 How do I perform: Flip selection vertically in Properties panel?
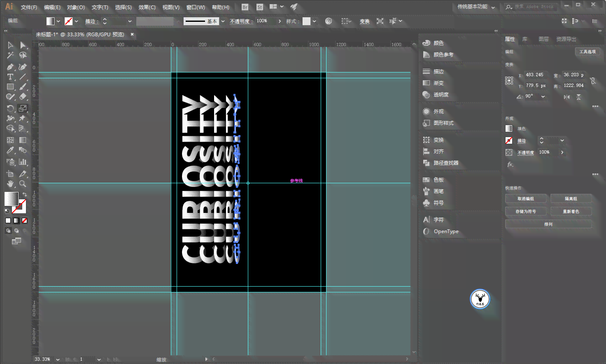(579, 97)
